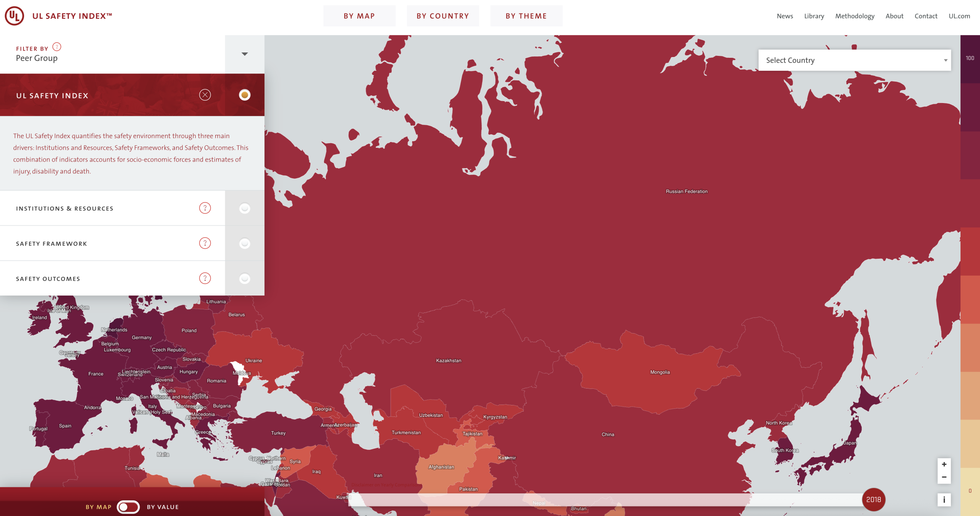Open the Methodology link
Viewport: 980px width, 516px height.
tap(854, 16)
